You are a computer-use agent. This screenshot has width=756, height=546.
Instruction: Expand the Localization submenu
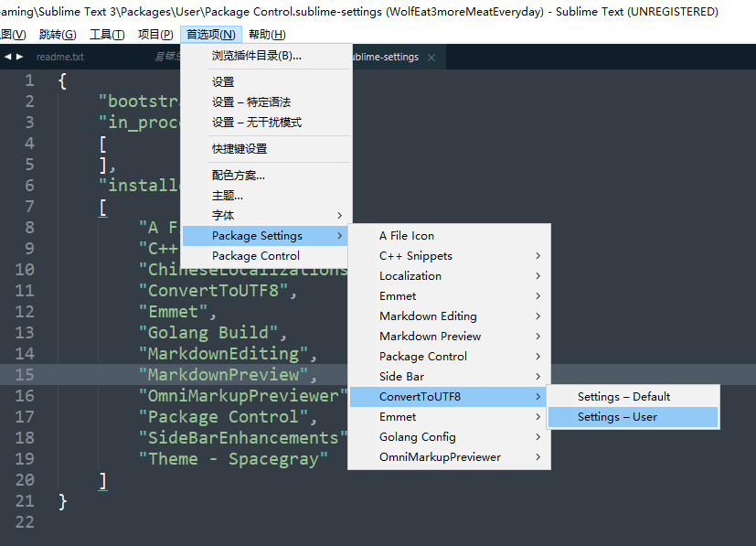(450, 276)
